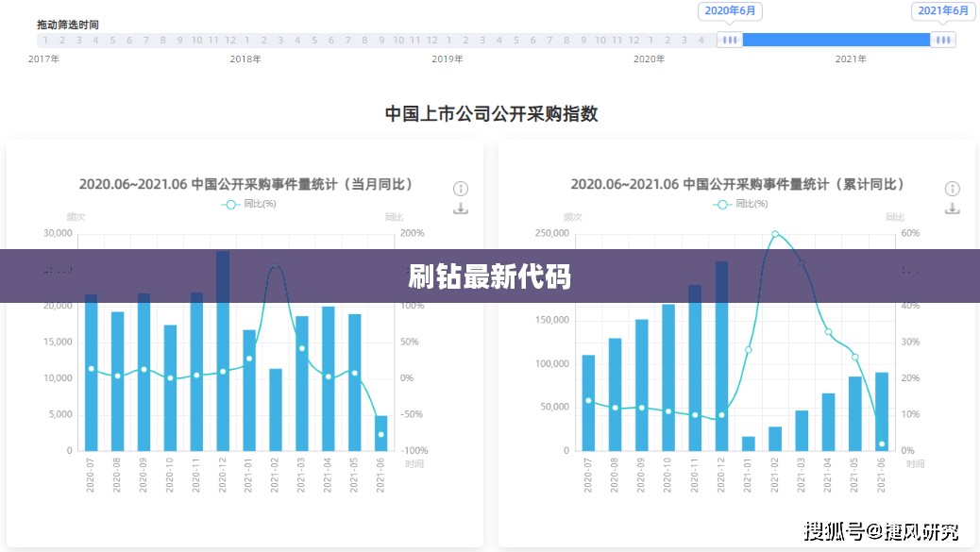Click the 2020-10 bar in 当月同比 chart
The width and height of the screenshot is (980, 552).
(x=170, y=388)
